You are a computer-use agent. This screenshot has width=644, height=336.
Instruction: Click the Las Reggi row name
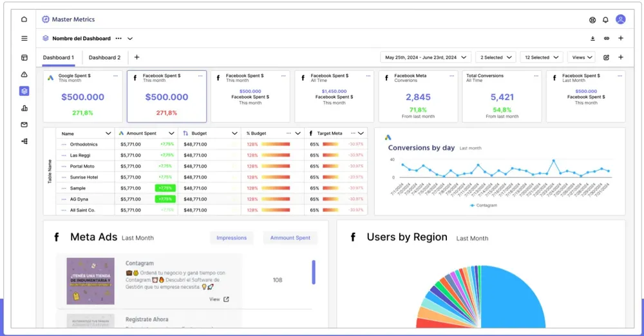tap(80, 155)
